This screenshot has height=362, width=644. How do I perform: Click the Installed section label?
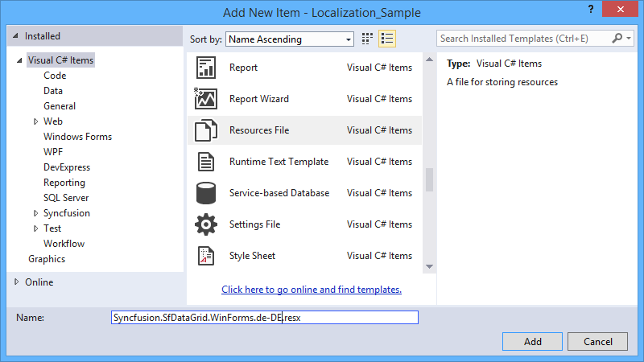point(43,36)
